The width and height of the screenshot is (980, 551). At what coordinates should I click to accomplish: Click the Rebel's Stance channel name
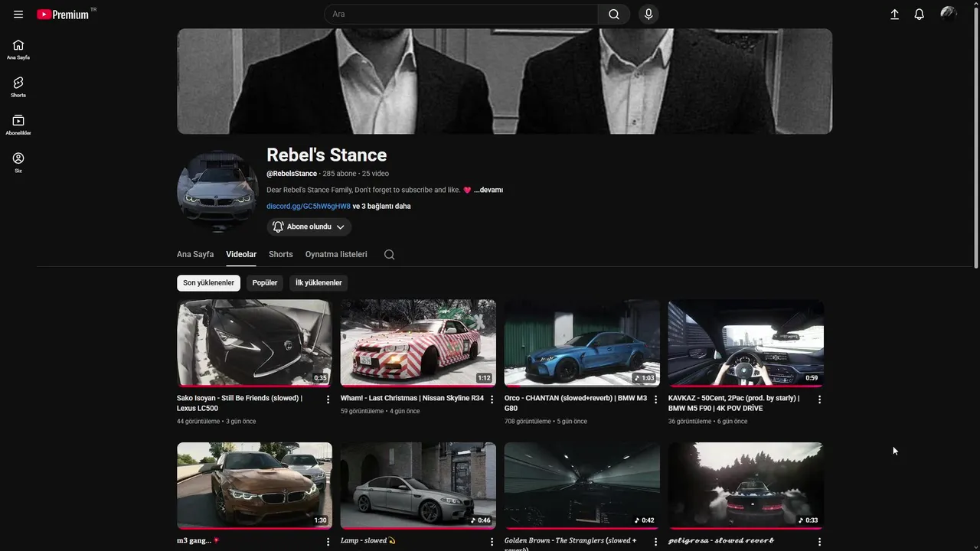click(327, 155)
